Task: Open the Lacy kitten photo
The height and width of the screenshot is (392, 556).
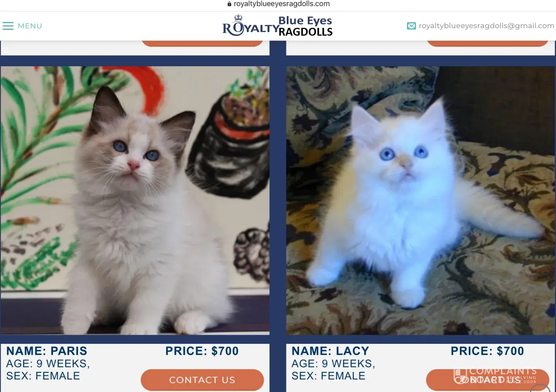Action: 421,200
